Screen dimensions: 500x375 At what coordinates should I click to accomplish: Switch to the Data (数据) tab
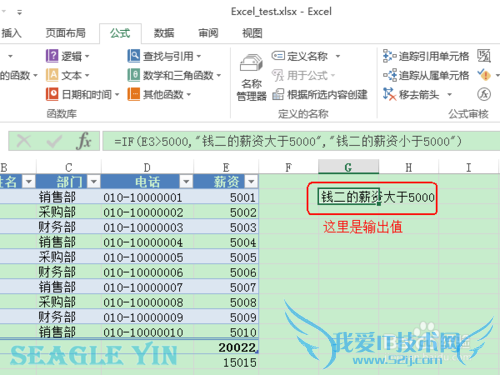(164, 33)
